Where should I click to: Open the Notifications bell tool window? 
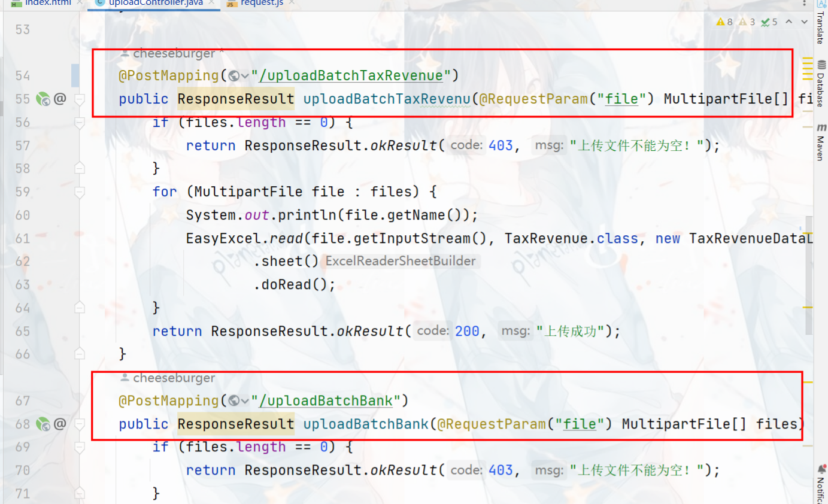click(821, 484)
